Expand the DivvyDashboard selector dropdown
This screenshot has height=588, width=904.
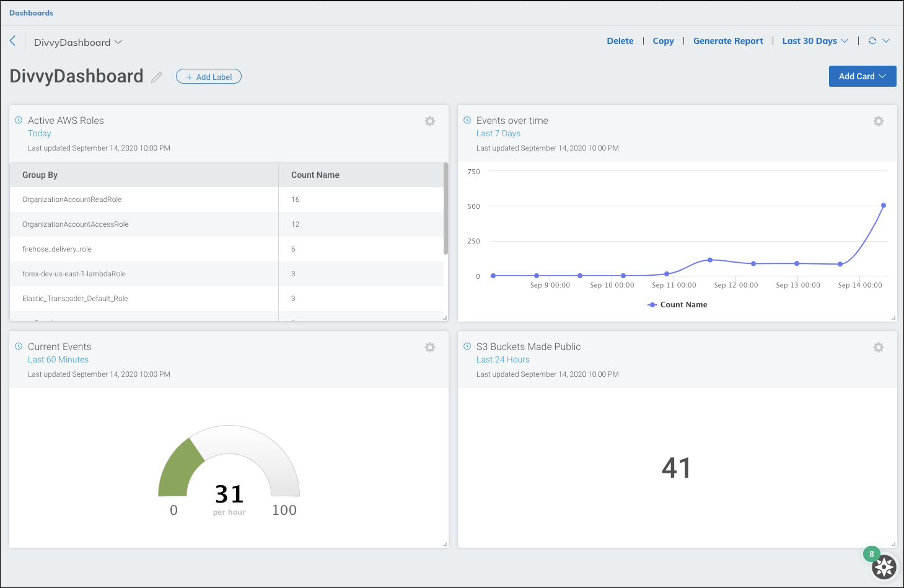click(x=78, y=42)
